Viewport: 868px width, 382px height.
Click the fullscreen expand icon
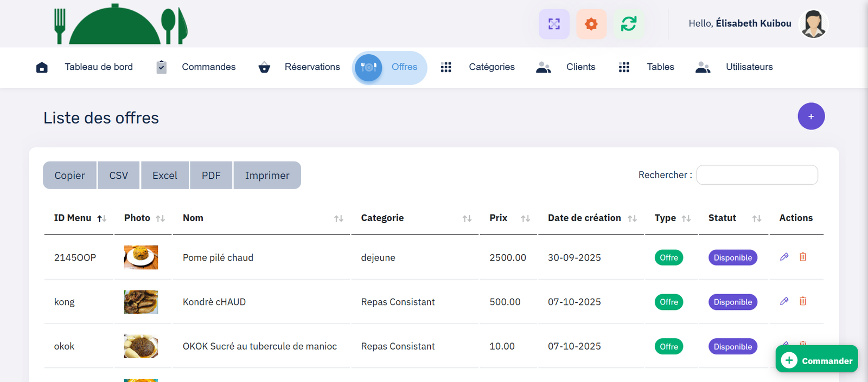[554, 24]
